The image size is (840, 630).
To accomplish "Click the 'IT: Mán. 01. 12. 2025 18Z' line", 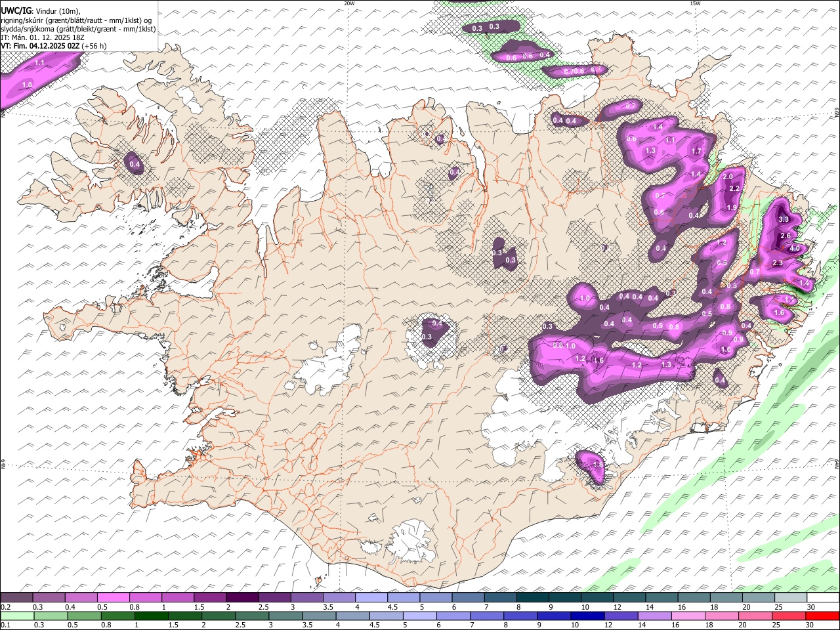I will point(43,37).
